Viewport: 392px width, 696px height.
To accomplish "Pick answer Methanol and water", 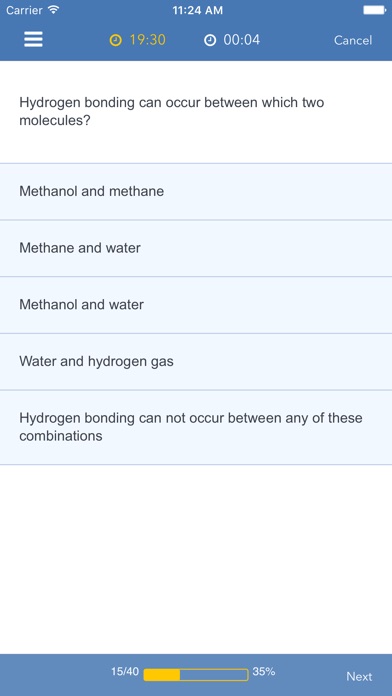I will (196, 305).
